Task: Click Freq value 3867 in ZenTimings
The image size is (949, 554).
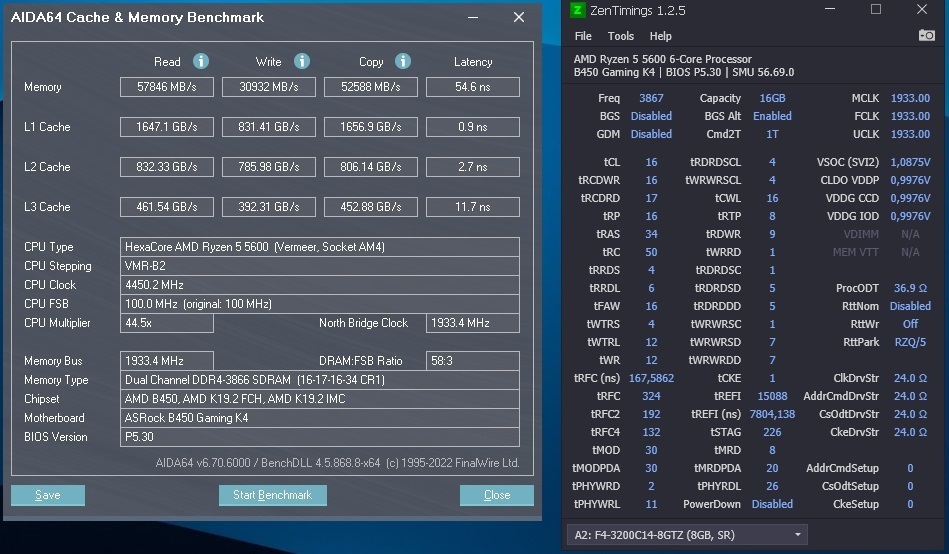Action: 651,98
